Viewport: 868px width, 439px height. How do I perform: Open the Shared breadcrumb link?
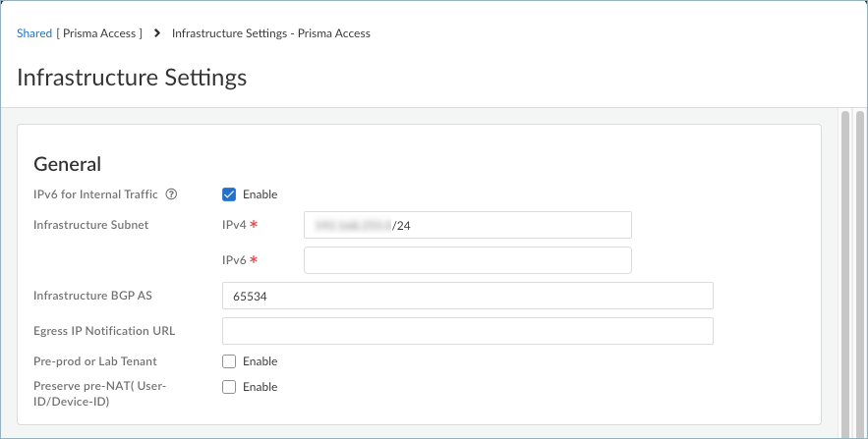click(x=34, y=33)
